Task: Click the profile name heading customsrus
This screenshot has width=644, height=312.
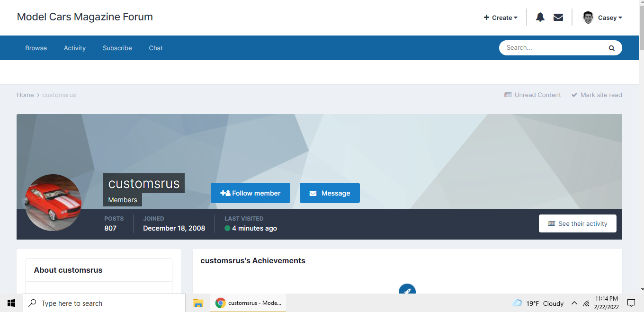Action: [144, 183]
